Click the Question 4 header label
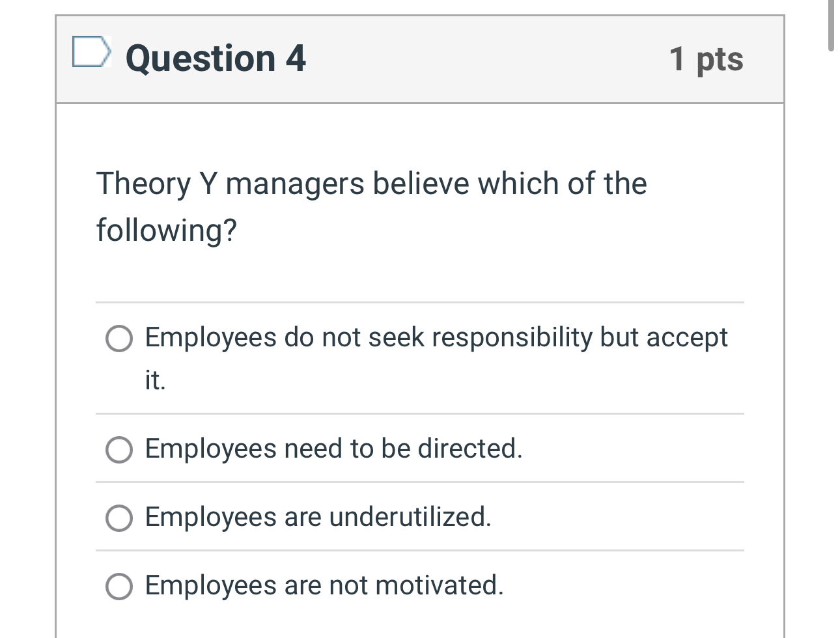Viewport: 840px width, 638px height. (215, 59)
